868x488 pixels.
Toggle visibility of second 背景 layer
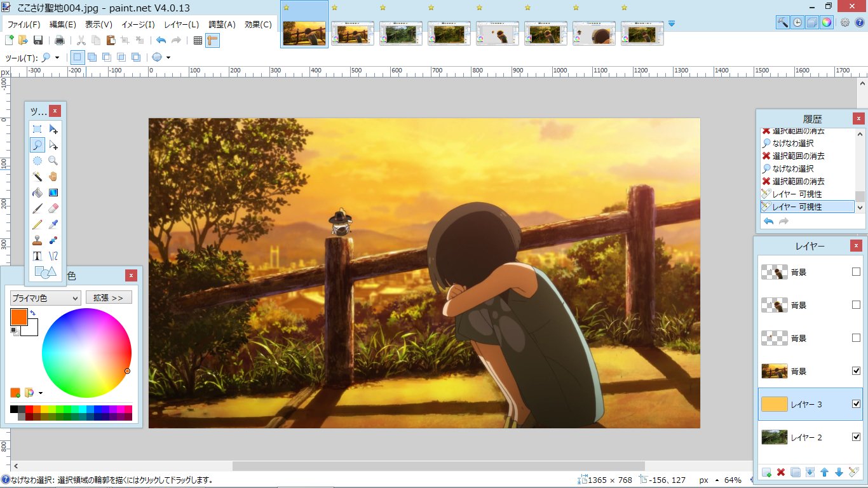click(x=856, y=305)
